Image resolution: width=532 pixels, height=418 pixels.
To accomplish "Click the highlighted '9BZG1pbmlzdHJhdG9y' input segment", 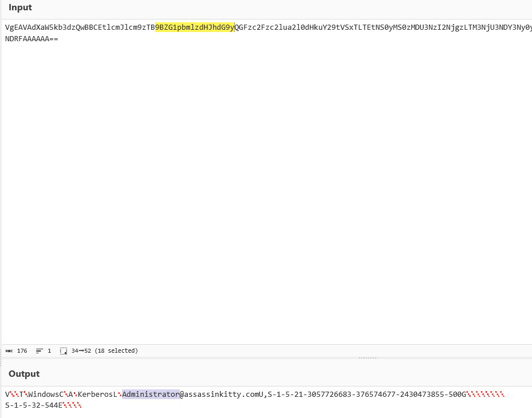I will (x=195, y=27).
